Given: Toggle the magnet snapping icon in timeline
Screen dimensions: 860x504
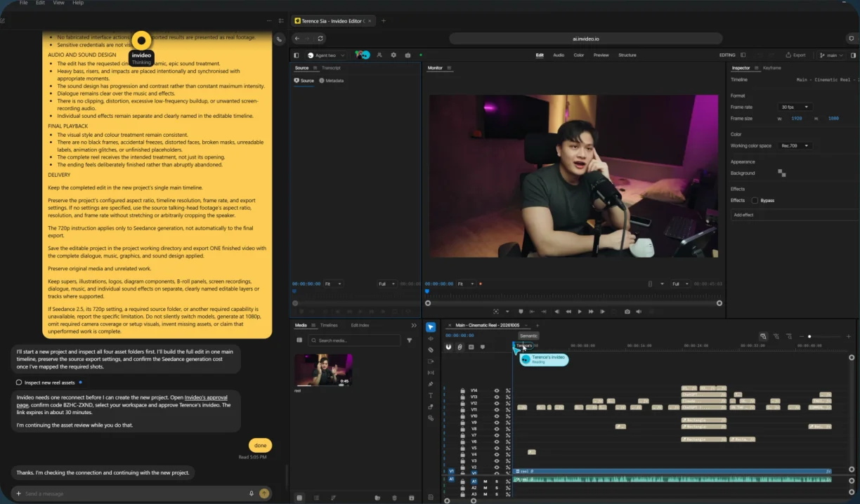Looking at the screenshot, I should pyautogui.click(x=448, y=347).
